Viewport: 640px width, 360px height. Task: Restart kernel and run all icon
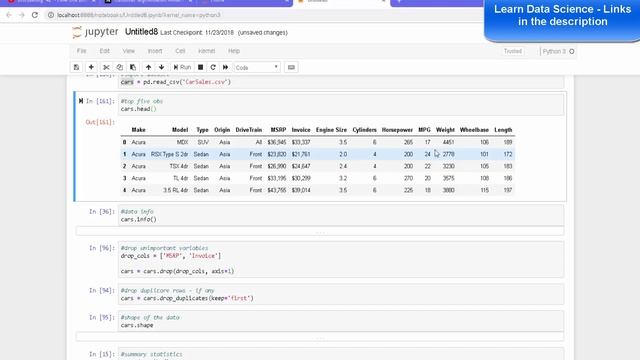pos(225,67)
